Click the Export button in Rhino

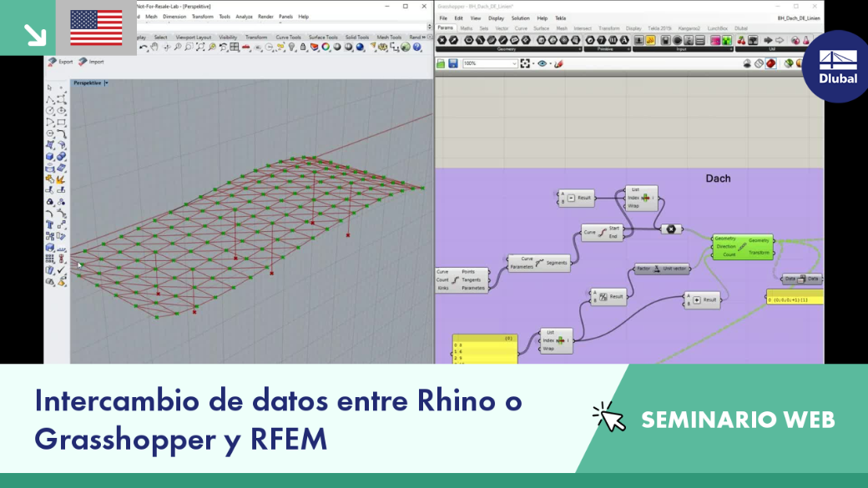point(60,62)
